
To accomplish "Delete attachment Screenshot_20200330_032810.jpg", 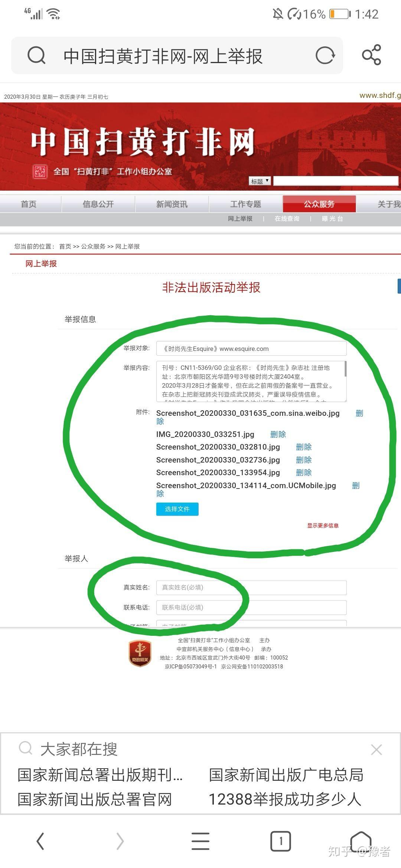I will point(304,447).
